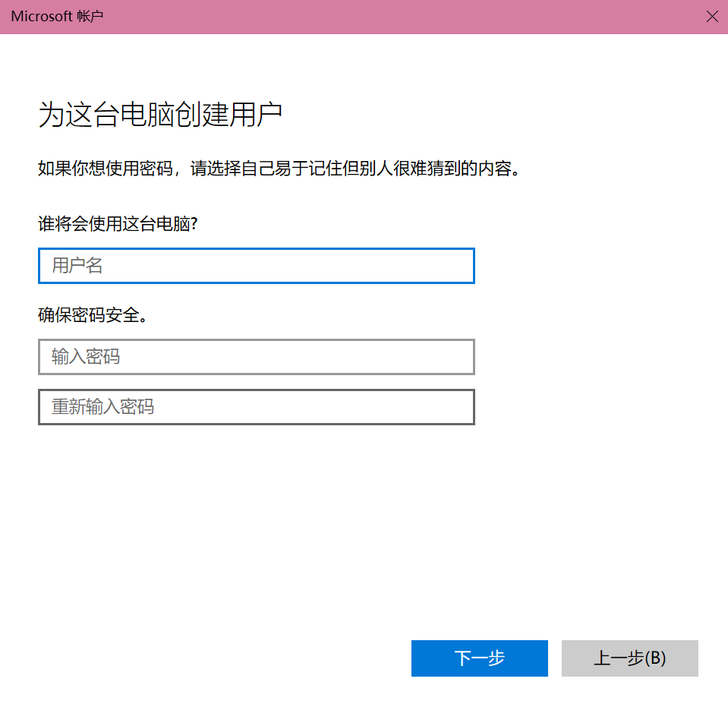Select the 重新输入密码 confirm password field
This screenshot has height=704, width=728.
257,407
